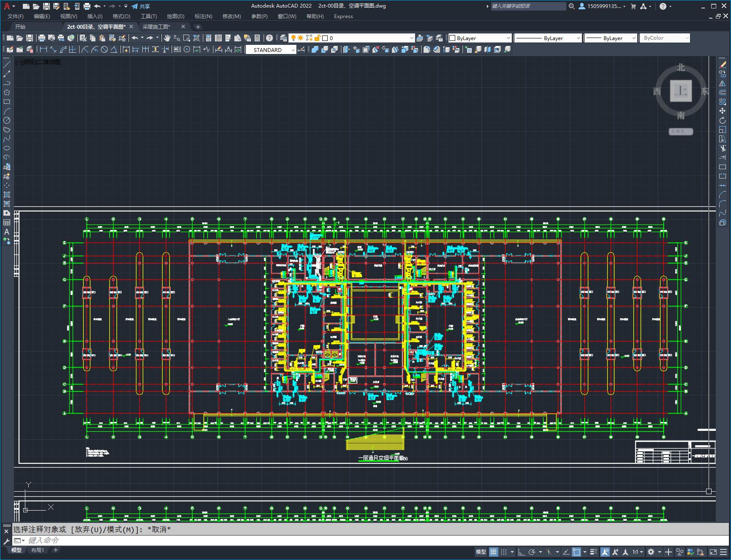Screen dimensions: 731x560
Task: Select the Move tool in right toolbar
Action: click(723, 111)
